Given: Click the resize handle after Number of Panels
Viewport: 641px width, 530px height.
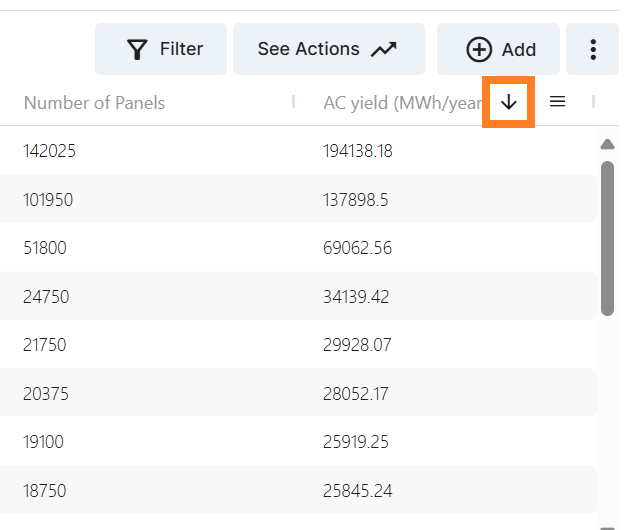Looking at the screenshot, I should [x=293, y=102].
